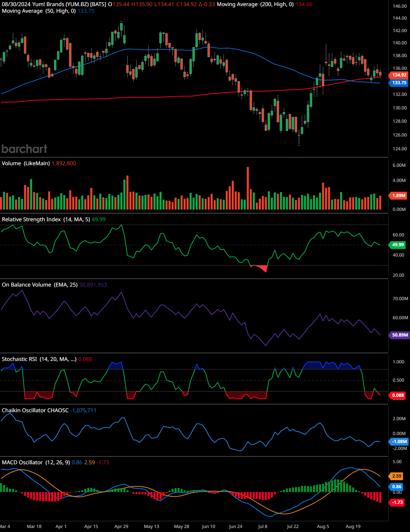Click the Moving Average (50, High, 0) label
This screenshot has width=410, height=532.
(39, 11)
